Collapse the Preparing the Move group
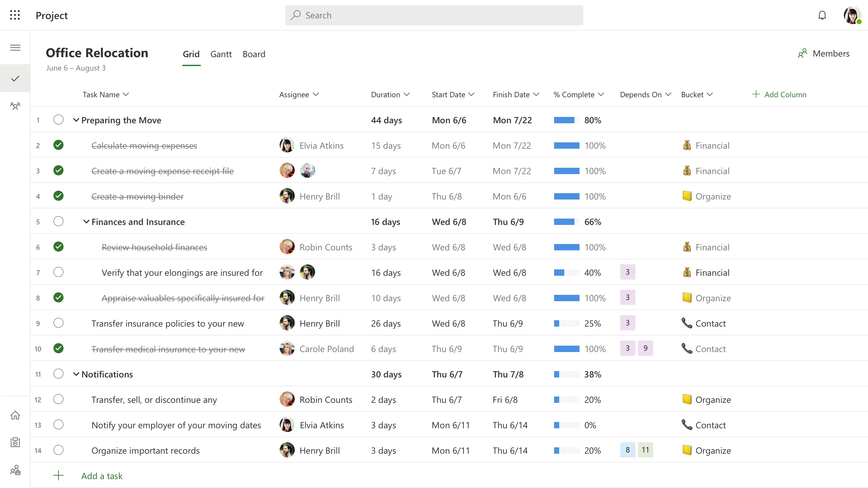The width and height of the screenshot is (868, 488). click(x=76, y=120)
